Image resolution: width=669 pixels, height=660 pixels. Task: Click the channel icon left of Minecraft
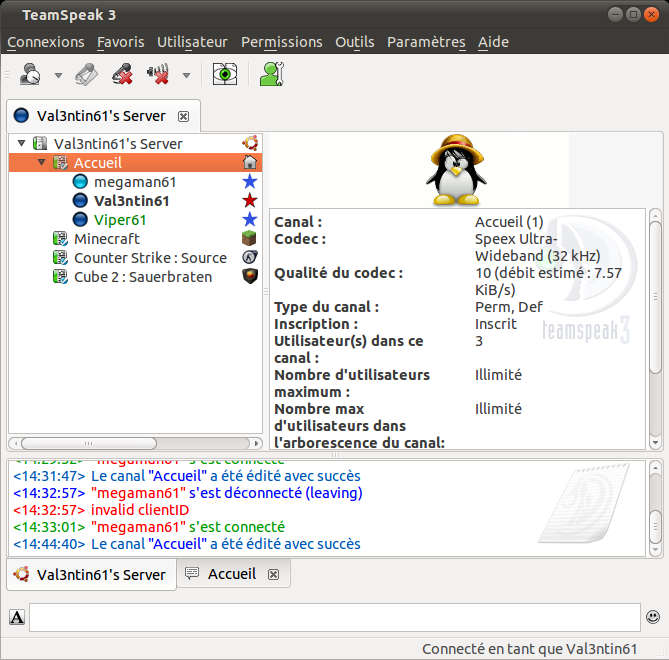60,238
